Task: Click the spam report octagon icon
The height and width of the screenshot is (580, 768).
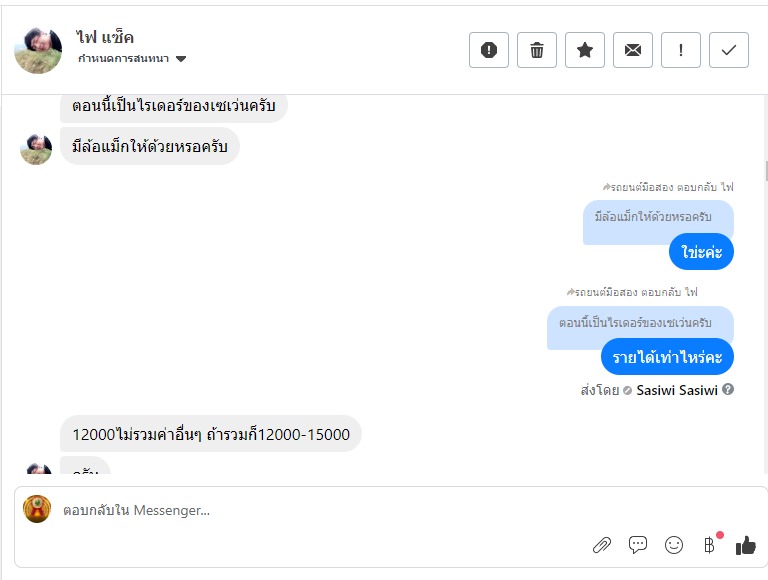Action: click(489, 50)
